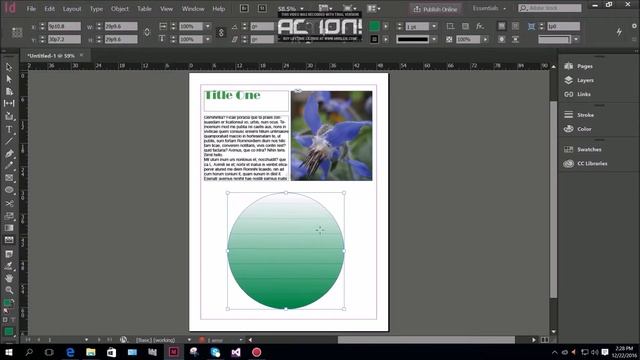Open the stroke weight dropdown

pyautogui.click(x=434, y=27)
